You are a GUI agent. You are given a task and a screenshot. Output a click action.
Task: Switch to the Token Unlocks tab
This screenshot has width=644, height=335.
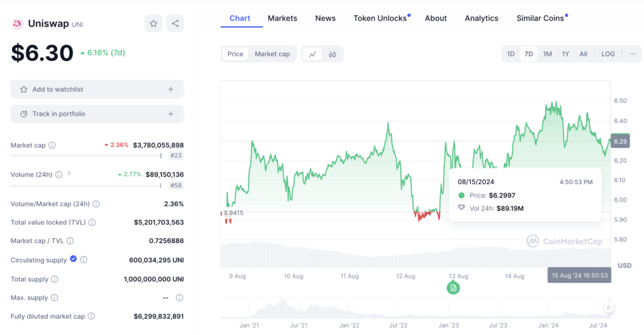[x=380, y=18]
